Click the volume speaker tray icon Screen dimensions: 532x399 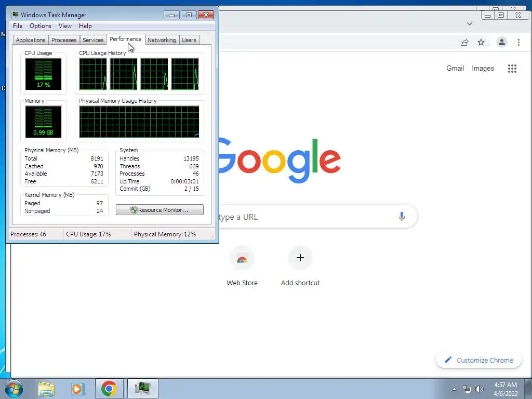[480, 389]
